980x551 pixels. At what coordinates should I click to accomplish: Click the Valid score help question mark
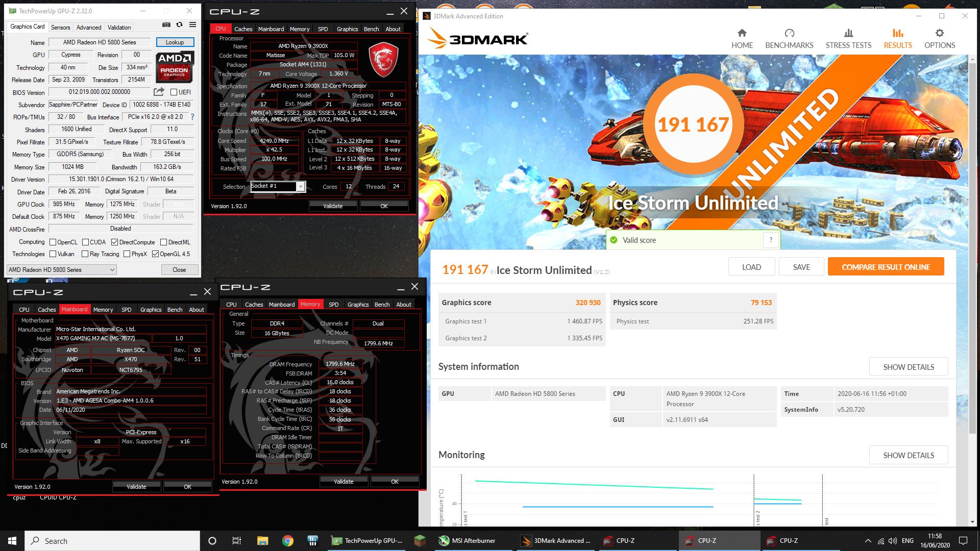(x=771, y=240)
